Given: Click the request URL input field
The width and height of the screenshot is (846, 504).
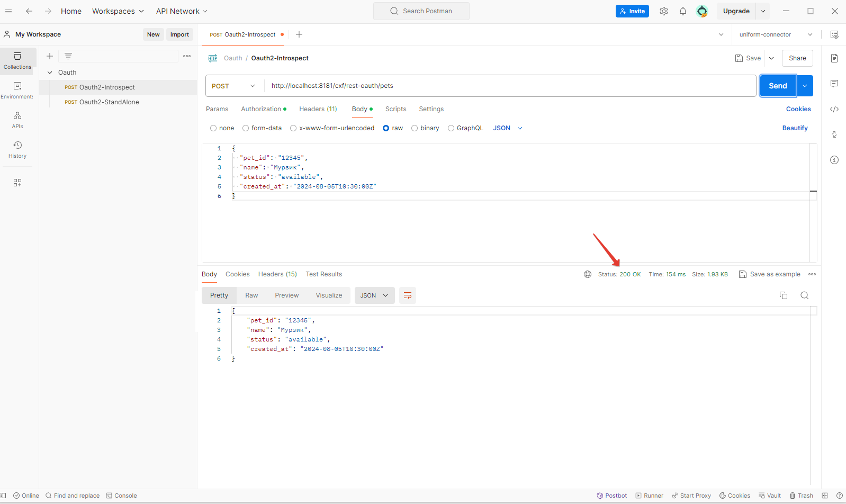Looking at the screenshot, I should 510,86.
